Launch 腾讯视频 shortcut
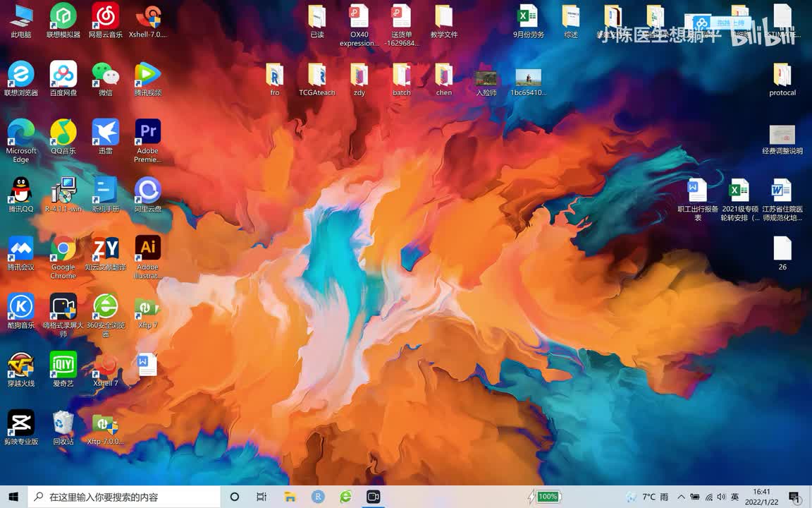Screen dimensions: 812x508 (x=147, y=79)
